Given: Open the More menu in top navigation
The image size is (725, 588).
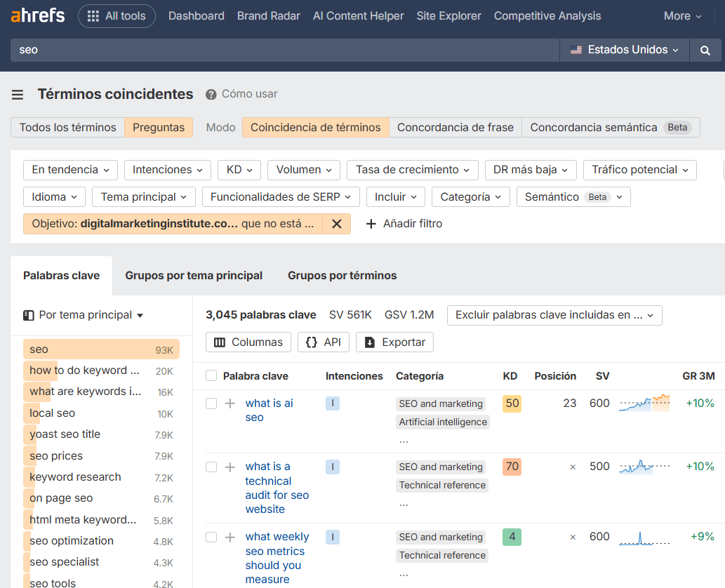Looking at the screenshot, I should tap(682, 16).
